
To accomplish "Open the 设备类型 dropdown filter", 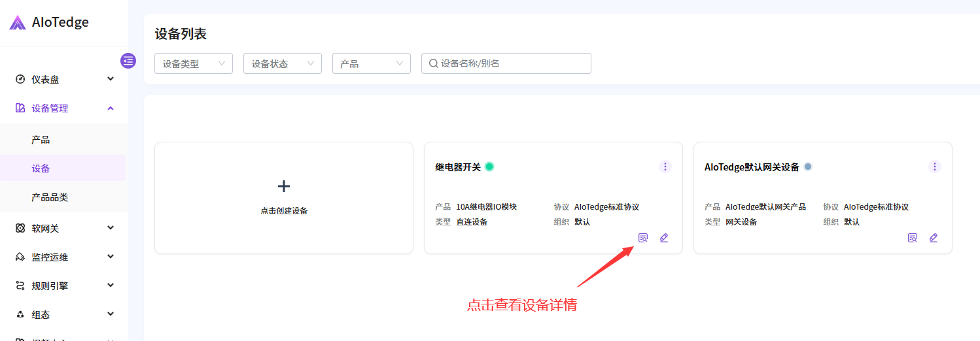I will 193,63.
